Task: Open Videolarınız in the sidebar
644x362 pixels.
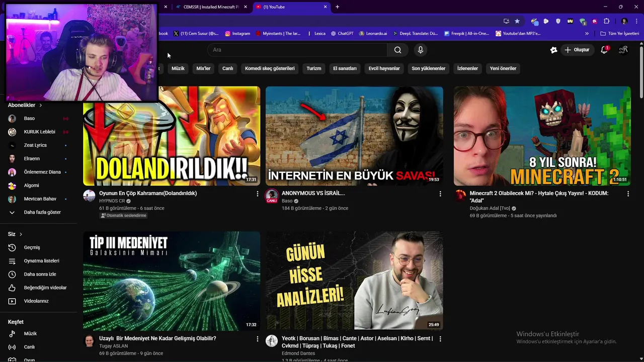Action: pyautogui.click(x=39, y=301)
